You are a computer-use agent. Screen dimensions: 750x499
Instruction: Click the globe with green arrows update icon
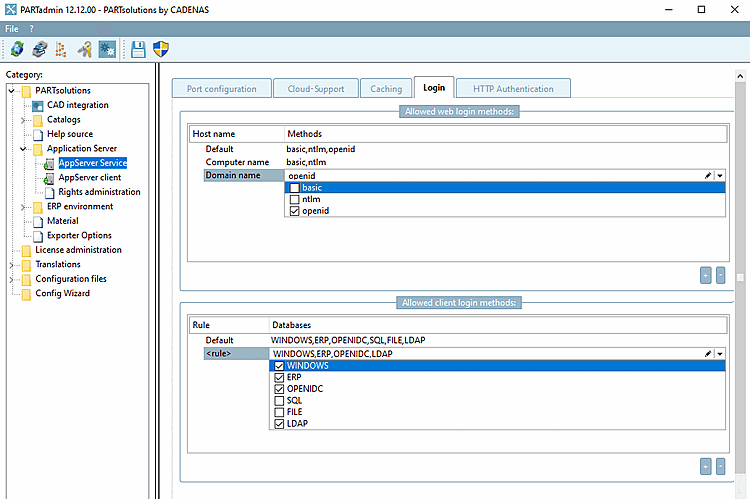coord(17,49)
